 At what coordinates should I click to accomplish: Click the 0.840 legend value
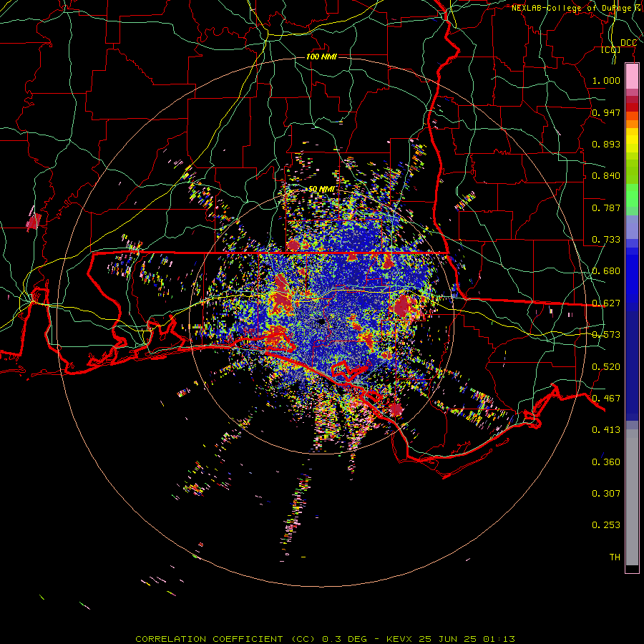(606, 176)
